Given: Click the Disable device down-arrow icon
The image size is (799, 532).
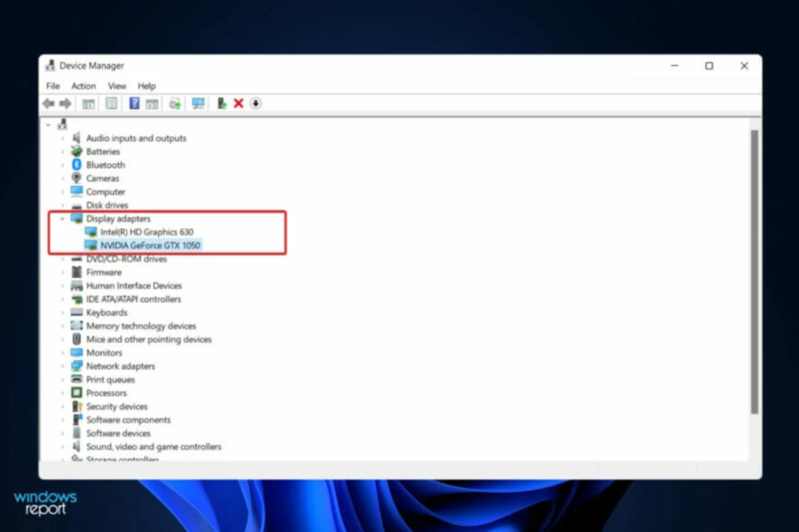Looking at the screenshot, I should click(256, 104).
